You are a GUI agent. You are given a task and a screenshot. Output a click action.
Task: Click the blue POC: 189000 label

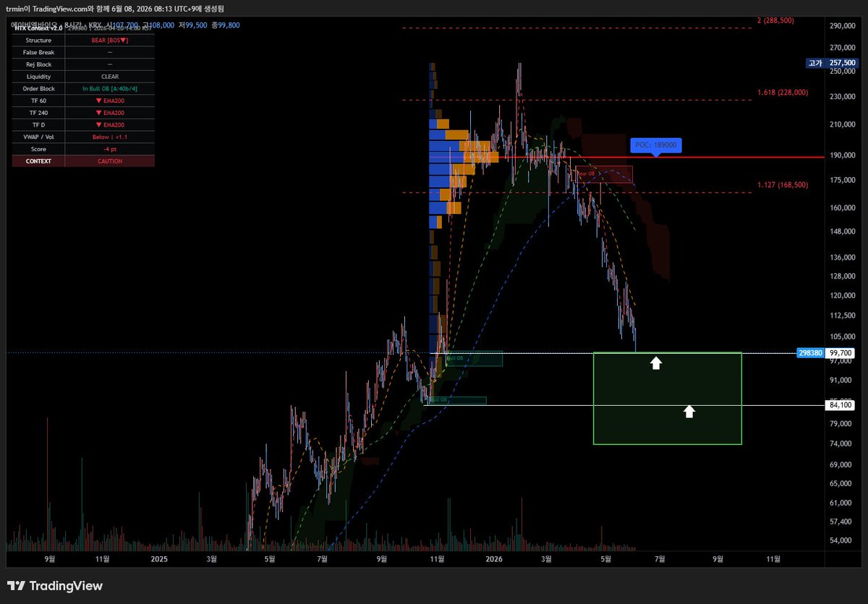pos(655,145)
